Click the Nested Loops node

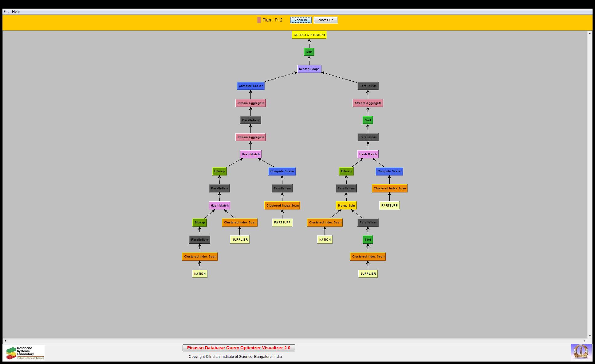(x=309, y=69)
